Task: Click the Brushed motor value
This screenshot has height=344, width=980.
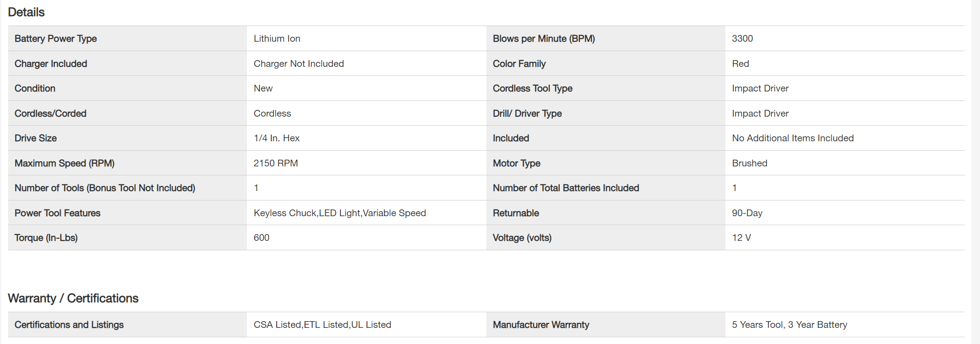Action: (x=749, y=163)
